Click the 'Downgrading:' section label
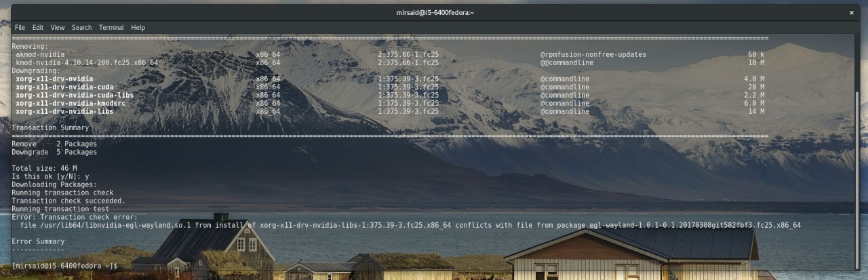This screenshot has height=280, width=868. 36,71
